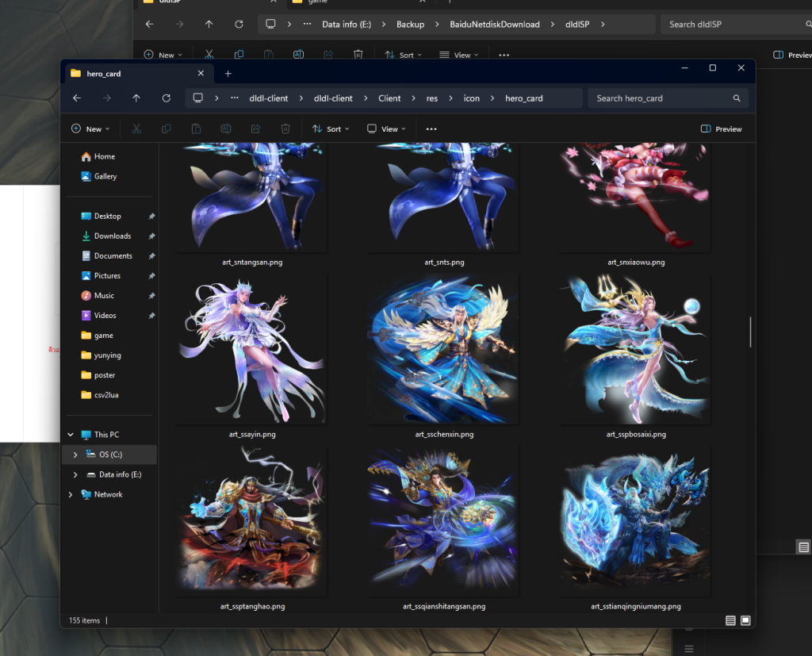Select the art_sschenxin.png thumbnail
The height and width of the screenshot is (656, 812).
click(x=443, y=349)
